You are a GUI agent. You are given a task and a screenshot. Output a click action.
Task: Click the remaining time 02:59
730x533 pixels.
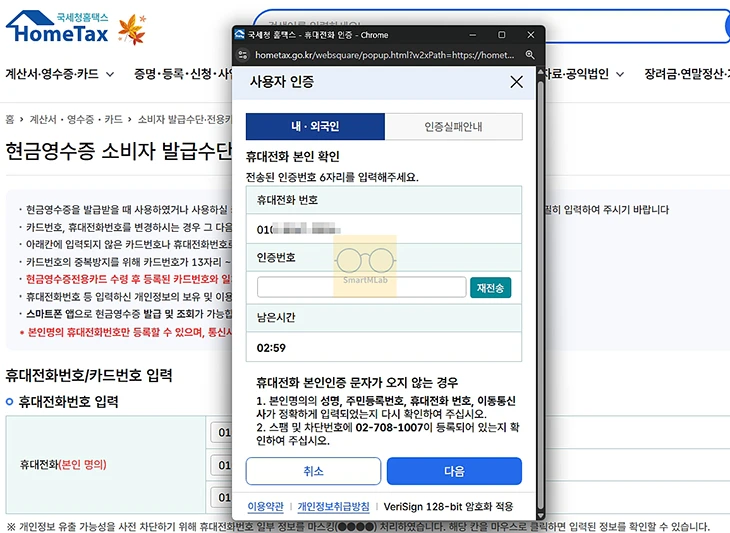(x=271, y=348)
